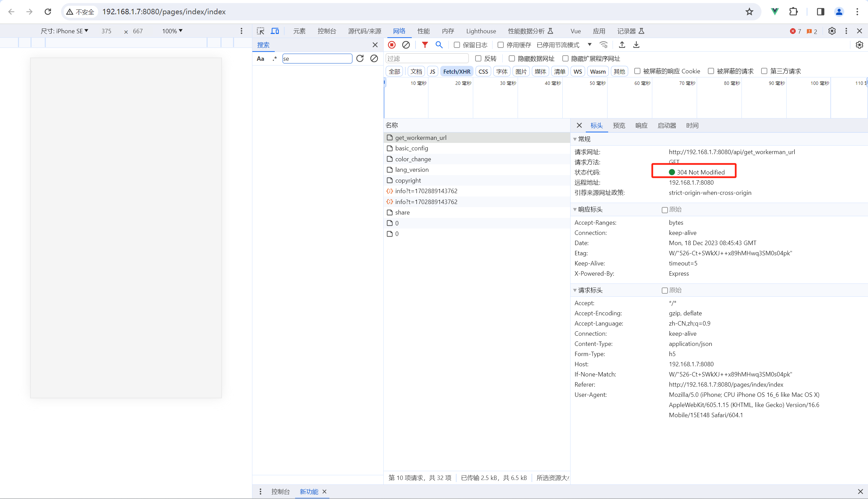868x499 pixels.
Task: Open network conditions wifi icon
Action: pyautogui.click(x=603, y=45)
